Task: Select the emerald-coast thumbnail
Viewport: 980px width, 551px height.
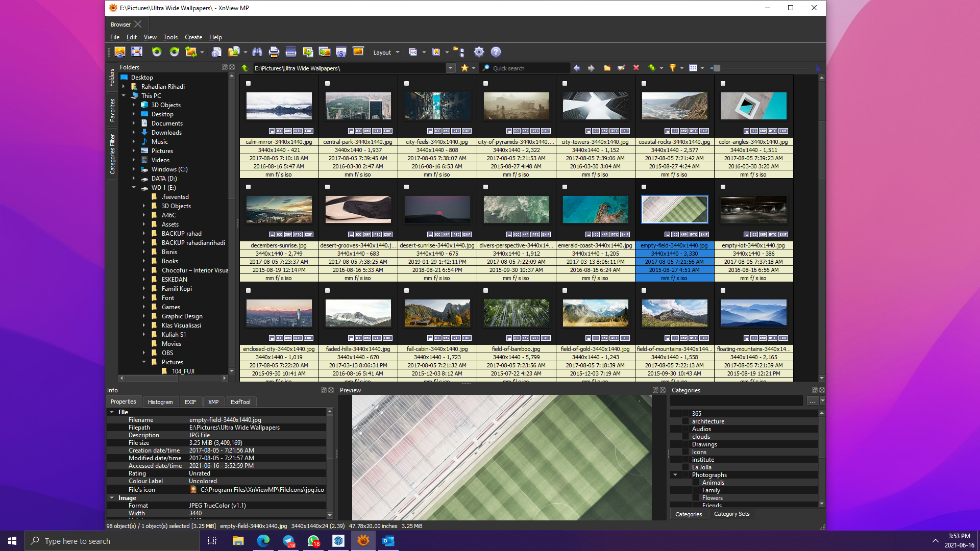Action: 595,210
